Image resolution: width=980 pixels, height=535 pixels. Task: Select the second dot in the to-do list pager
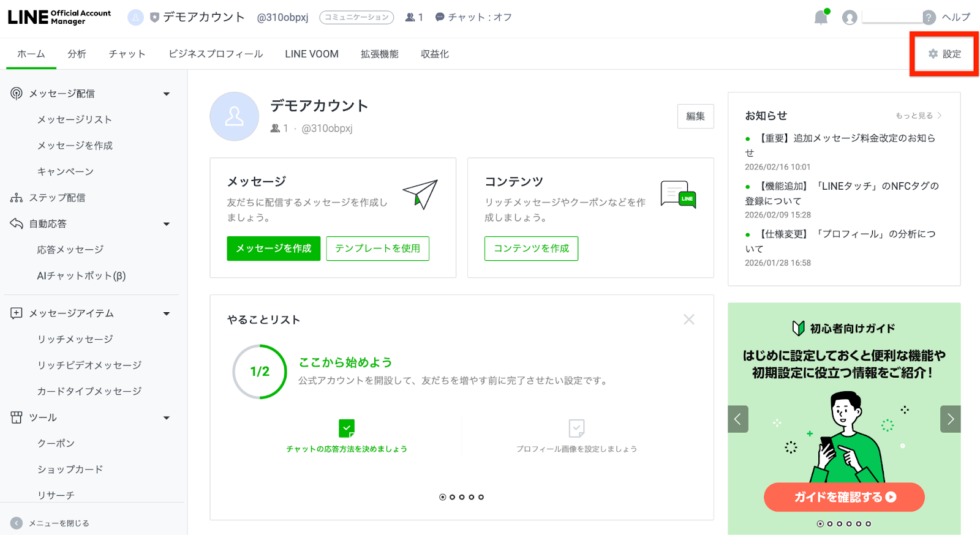pyautogui.click(x=453, y=497)
